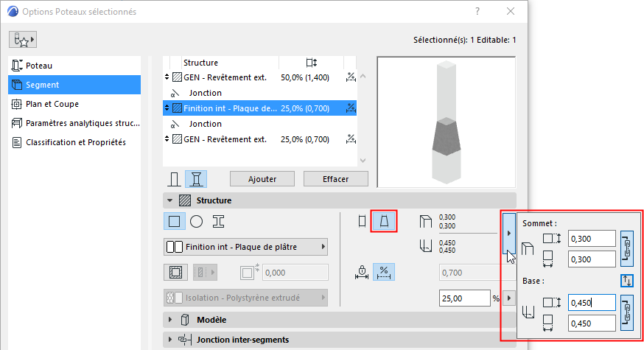The width and height of the screenshot is (644, 350).
Task: Choose the multi-segment column icon
Action: pyautogui.click(x=196, y=179)
